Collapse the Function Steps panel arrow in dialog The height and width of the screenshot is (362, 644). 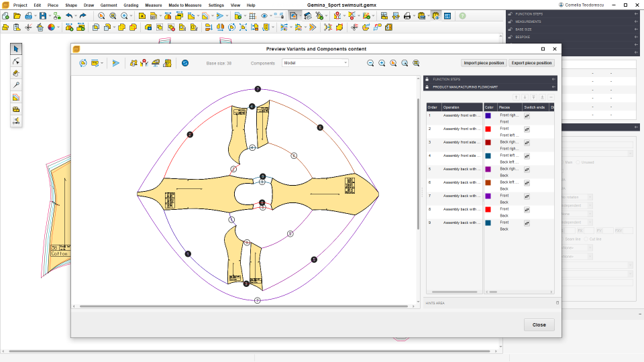[x=553, y=79]
